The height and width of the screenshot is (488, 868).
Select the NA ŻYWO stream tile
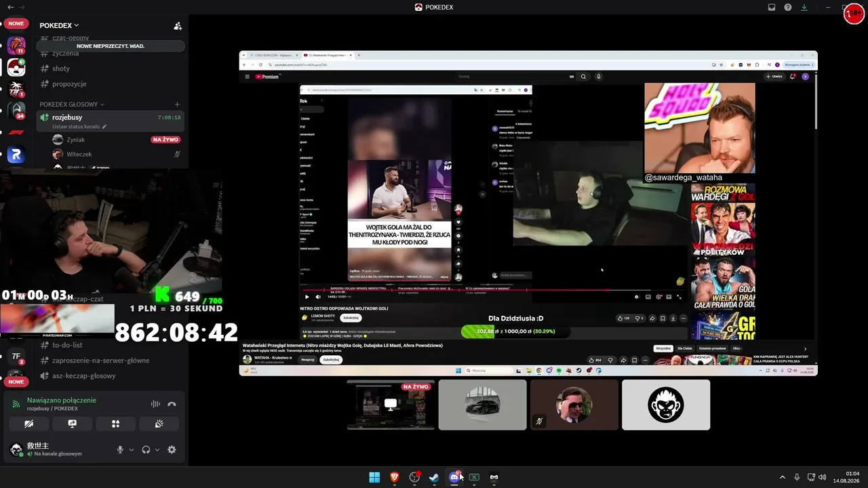point(391,405)
